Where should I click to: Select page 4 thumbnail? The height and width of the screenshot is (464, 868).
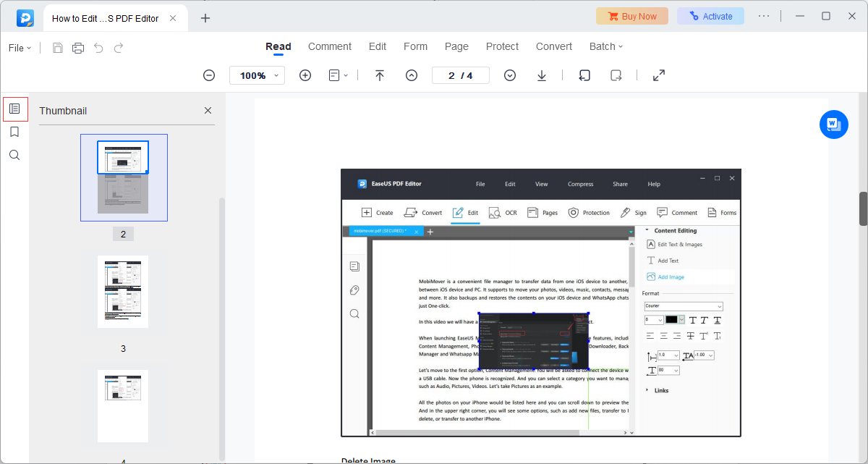123,406
